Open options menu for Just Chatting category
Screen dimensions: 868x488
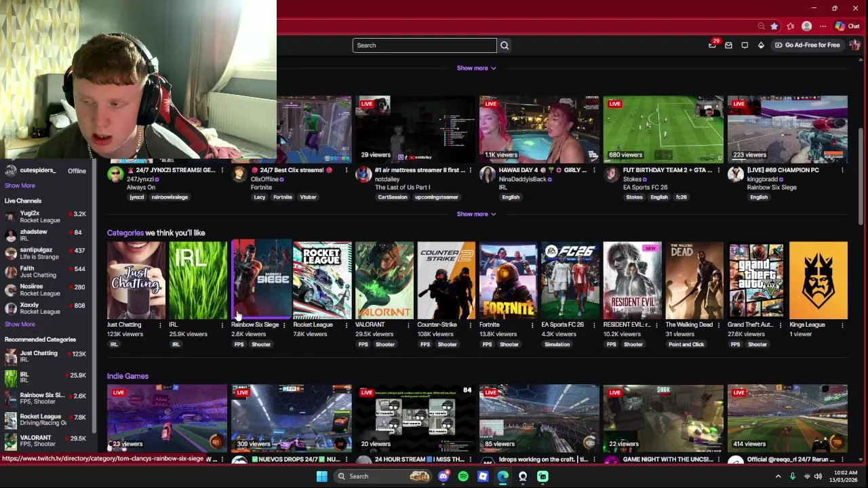pos(160,325)
